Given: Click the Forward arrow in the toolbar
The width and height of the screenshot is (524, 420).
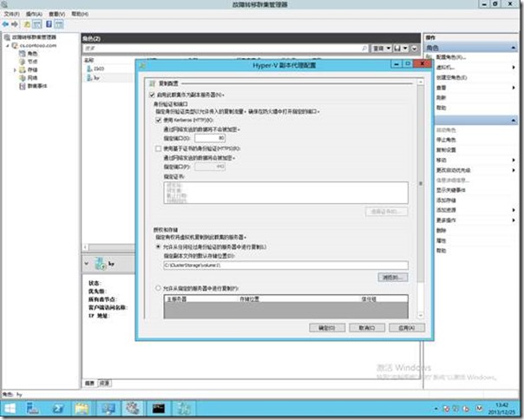Looking at the screenshot, I should coord(15,24).
